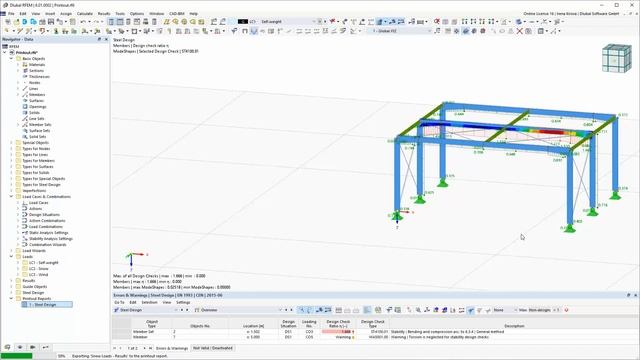Image resolution: width=640 pixels, height=360 pixels.
Task: Click the Redo arrow in the main toolbar
Action: point(95,22)
